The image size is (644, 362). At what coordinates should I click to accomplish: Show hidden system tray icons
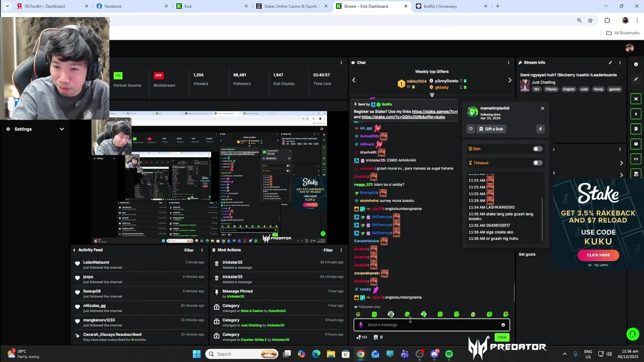[x=565, y=354]
